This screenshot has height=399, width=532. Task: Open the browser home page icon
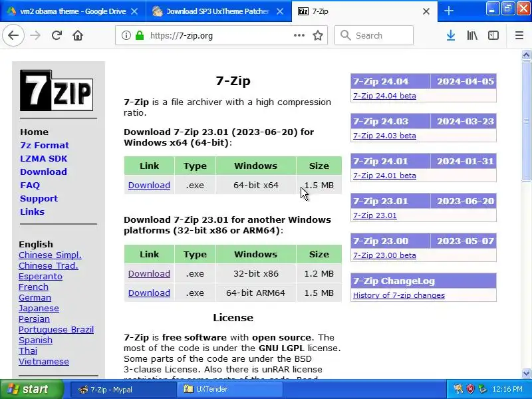click(78, 35)
